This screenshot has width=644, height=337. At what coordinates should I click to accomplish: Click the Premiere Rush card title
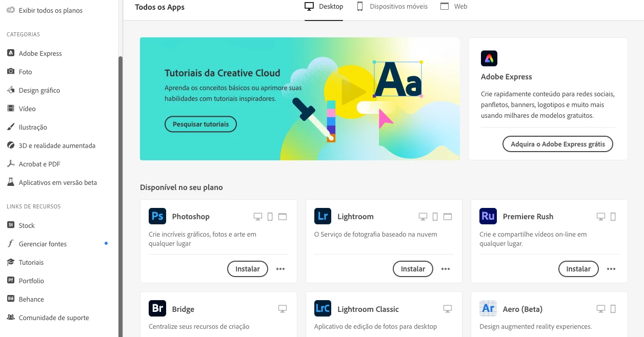point(528,217)
